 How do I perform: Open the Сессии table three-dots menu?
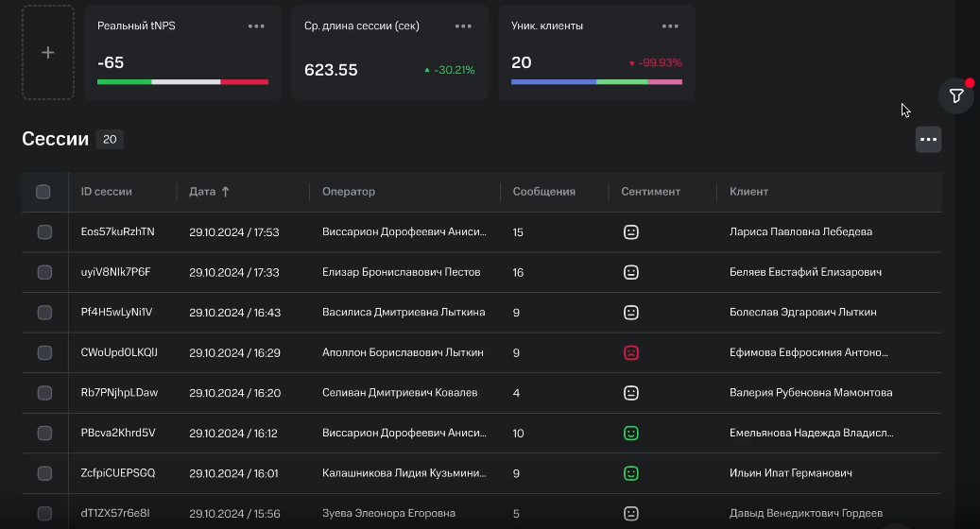pos(928,139)
